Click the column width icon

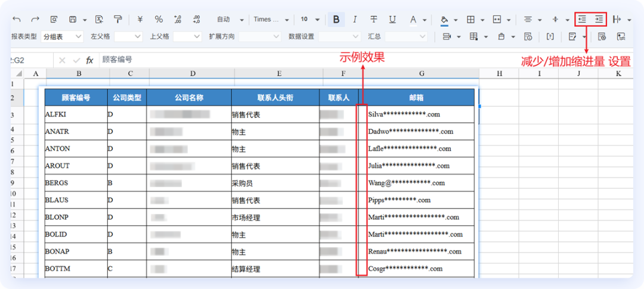click(x=617, y=19)
